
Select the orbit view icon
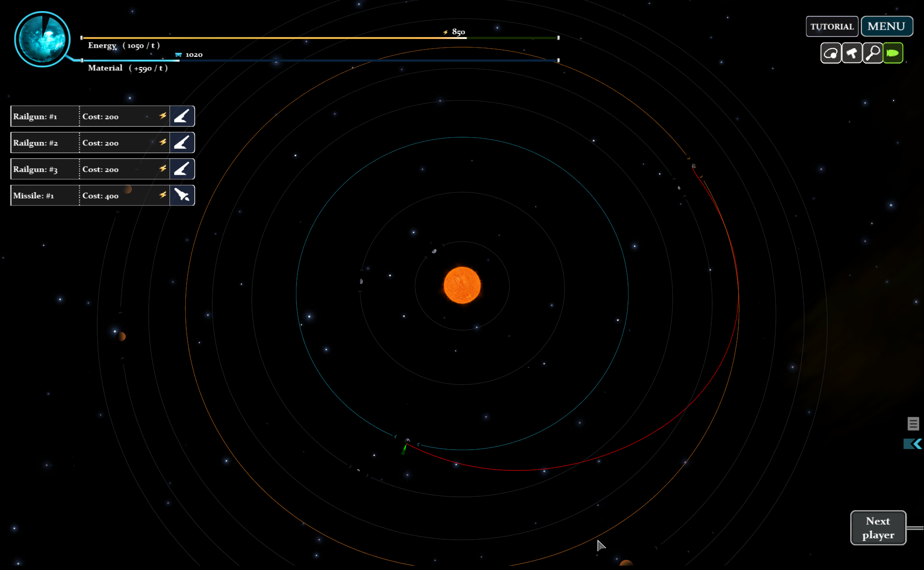pyautogui.click(x=831, y=53)
